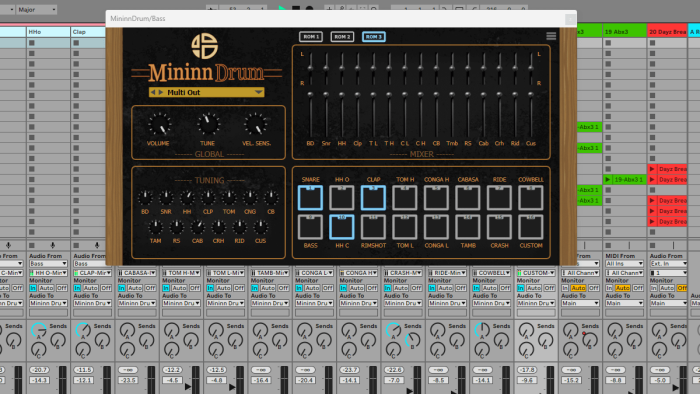
Task: Click the CAB tuning knob
Action: pyautogui.click(x=197, y=227)
